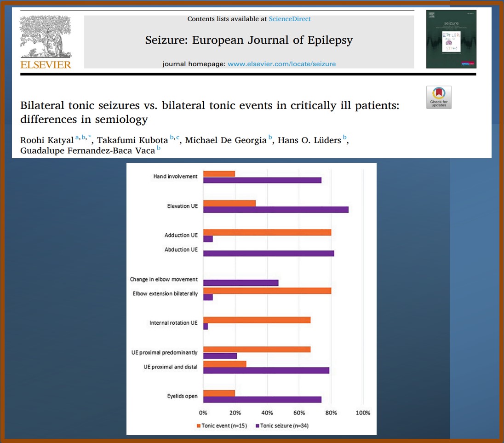This screenshot has width=504, height=443.
Task: Click author name Roohi Katyal
Action: 47,140
